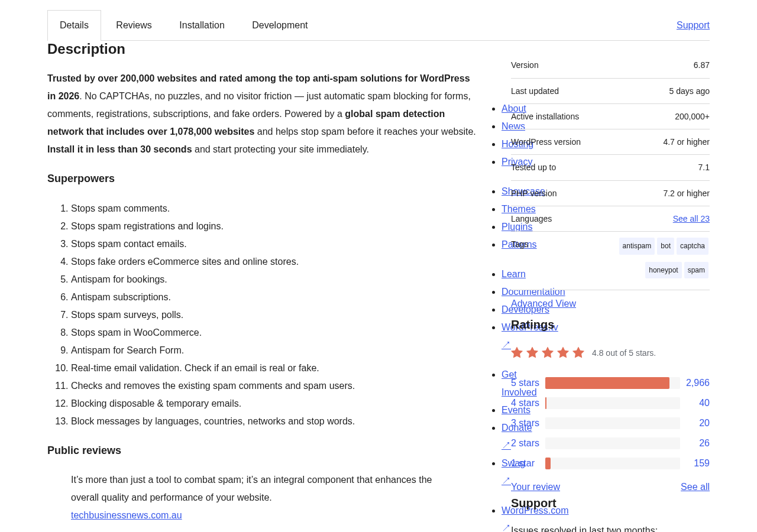Click the 2 stars label link
This screenshot has width=757, height=532.
click(525, 443)
